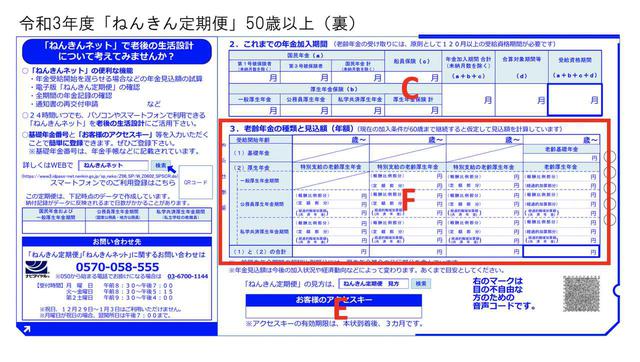Screen dimensions: 640x362
Task: Click the 公務員厚生年金期間 row label in section 3
Action: pos(263,204)
